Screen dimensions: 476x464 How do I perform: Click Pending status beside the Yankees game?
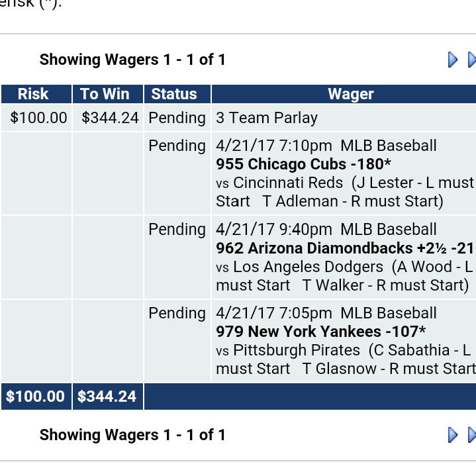coord(177,314)
